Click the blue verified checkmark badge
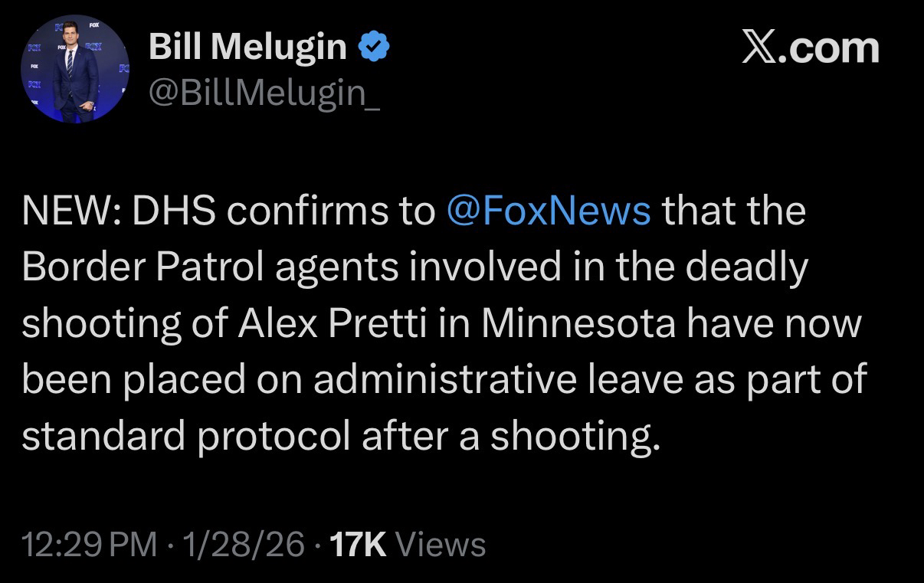Viewport: 924px width, 583px height. click(375, 47)
